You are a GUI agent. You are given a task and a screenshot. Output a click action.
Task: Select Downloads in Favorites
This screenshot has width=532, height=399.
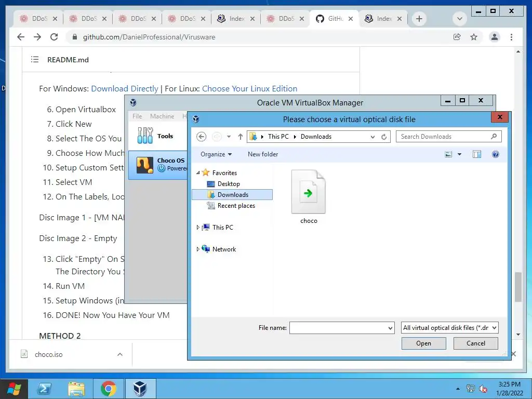(x=232, y=195)
